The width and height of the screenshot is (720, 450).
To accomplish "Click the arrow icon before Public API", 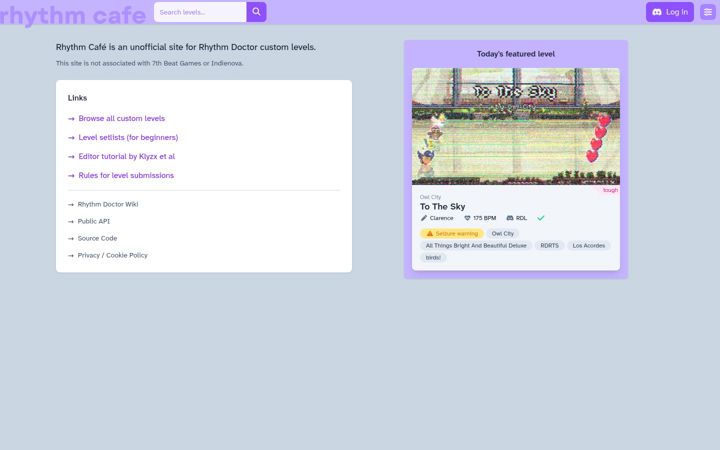I will [71, 222].
